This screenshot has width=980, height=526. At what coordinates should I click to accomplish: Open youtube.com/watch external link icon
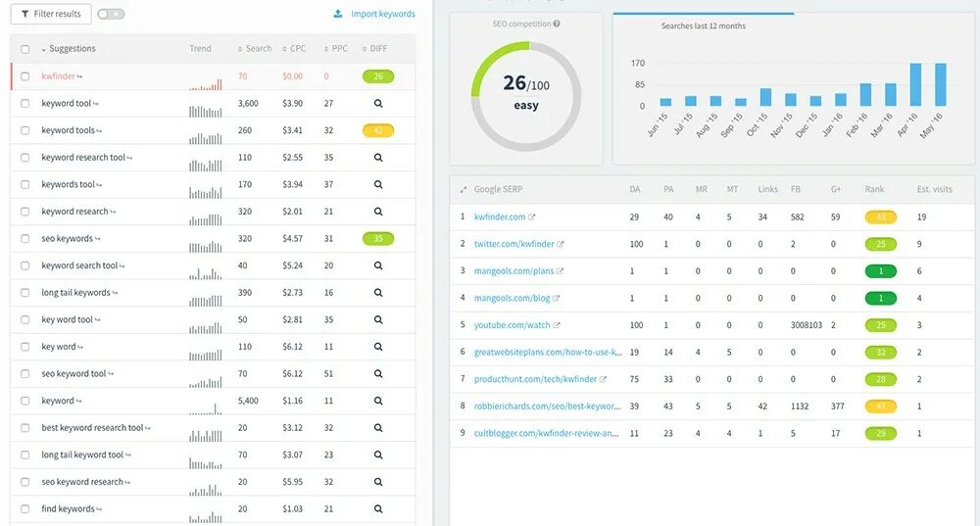point(557,325)
